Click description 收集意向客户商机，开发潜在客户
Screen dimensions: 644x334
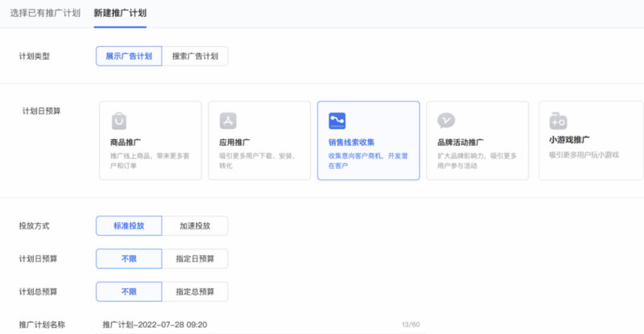coord(368,161)
